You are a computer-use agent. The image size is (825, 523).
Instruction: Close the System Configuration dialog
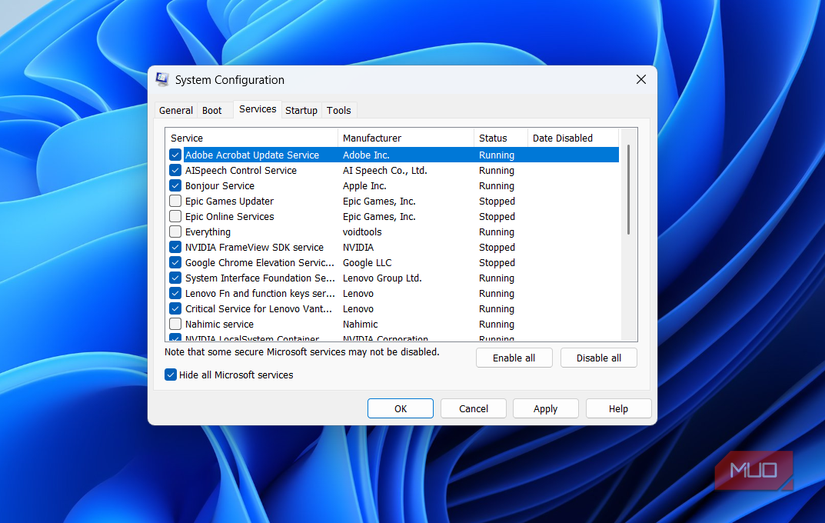(x=641, y=79)
